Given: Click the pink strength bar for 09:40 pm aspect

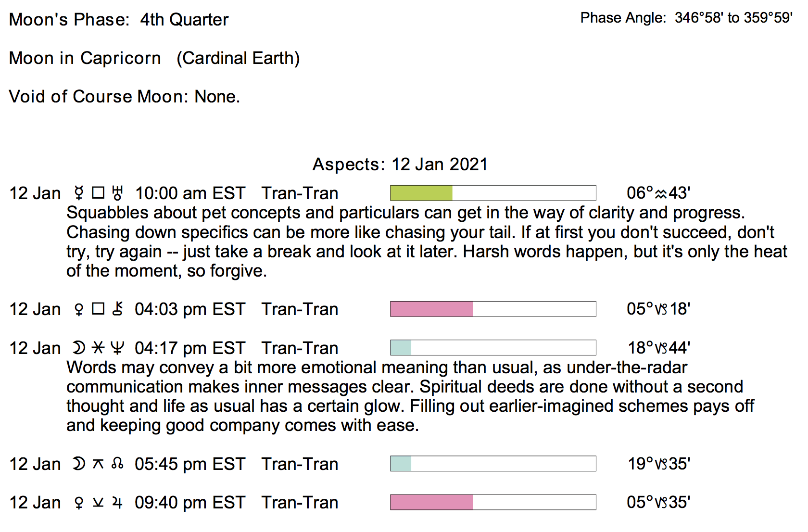Looking at the screenshot, I should pos(431,502).
